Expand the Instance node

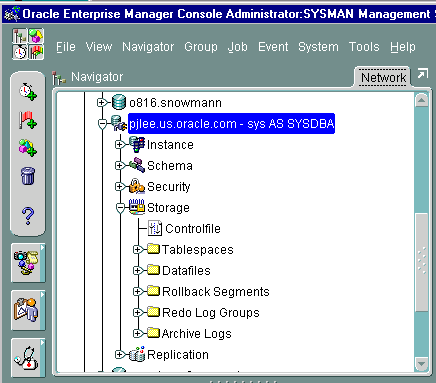point(119,145)
